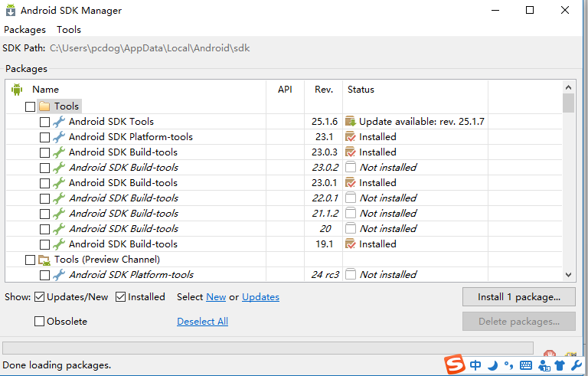Click the API column header
Screen dimensions: 588x376
tap(285, 90)
